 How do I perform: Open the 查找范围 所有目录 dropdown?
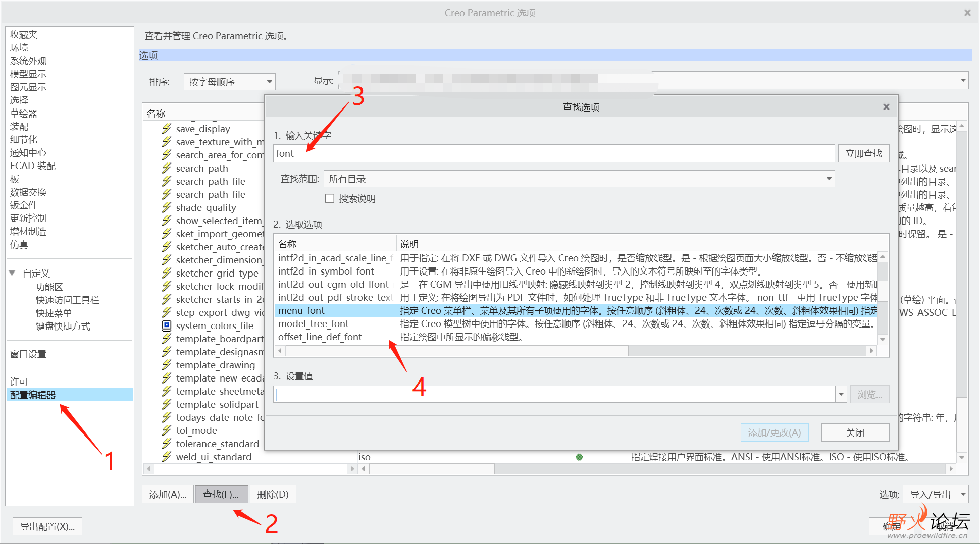(x=829, y=179)
